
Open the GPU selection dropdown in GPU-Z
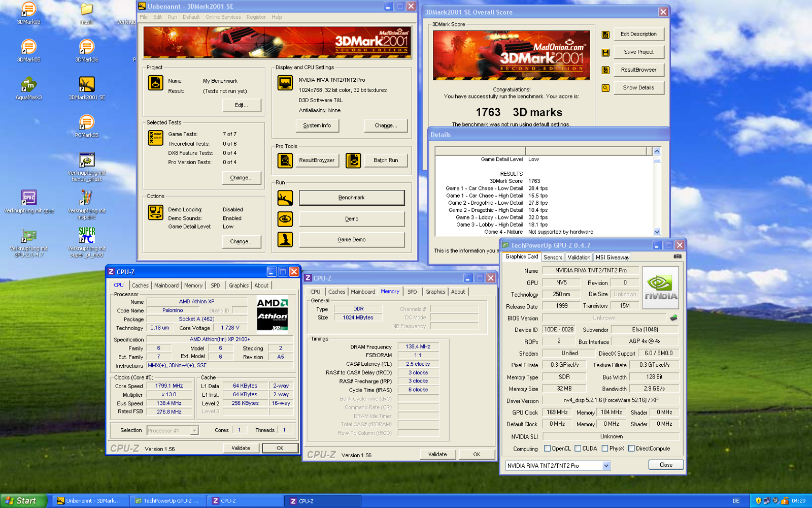(606, 466)
